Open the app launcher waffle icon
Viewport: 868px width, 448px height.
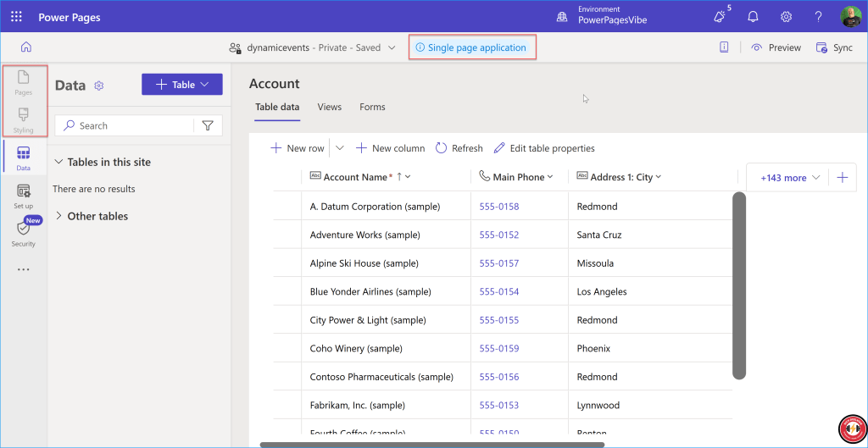17,17
